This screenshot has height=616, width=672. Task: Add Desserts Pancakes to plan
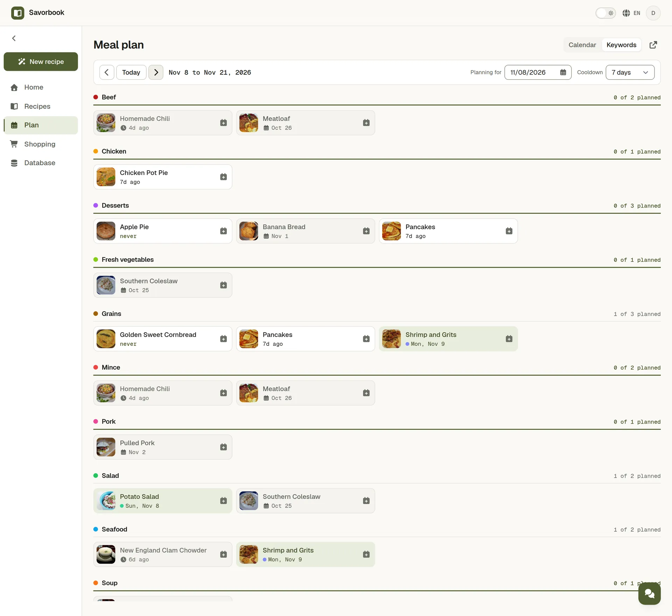click(509, 231)
